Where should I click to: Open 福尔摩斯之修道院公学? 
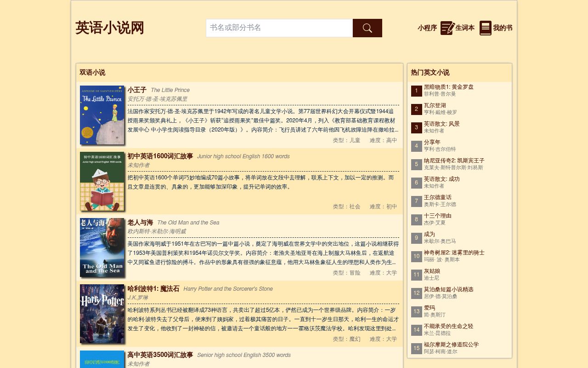click(452, 345)
